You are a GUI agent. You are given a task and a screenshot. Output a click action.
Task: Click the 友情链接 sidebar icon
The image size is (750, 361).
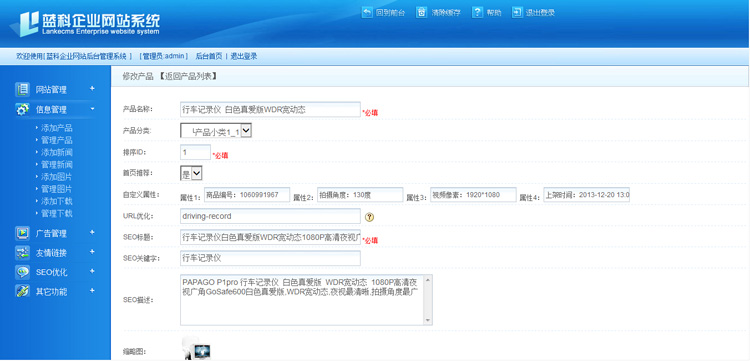click(x=22, y=252)
